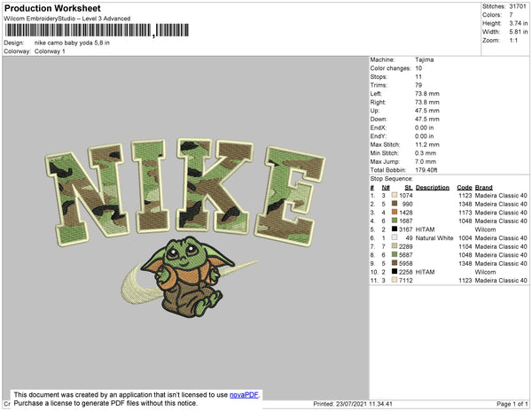Select the Max Jump value 7.0 mm

[426, 161]
